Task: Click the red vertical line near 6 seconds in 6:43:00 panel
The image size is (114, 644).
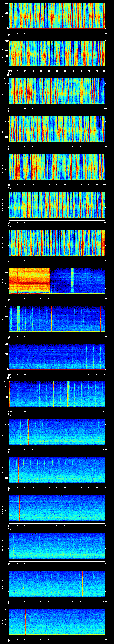Action: (19, 470)
